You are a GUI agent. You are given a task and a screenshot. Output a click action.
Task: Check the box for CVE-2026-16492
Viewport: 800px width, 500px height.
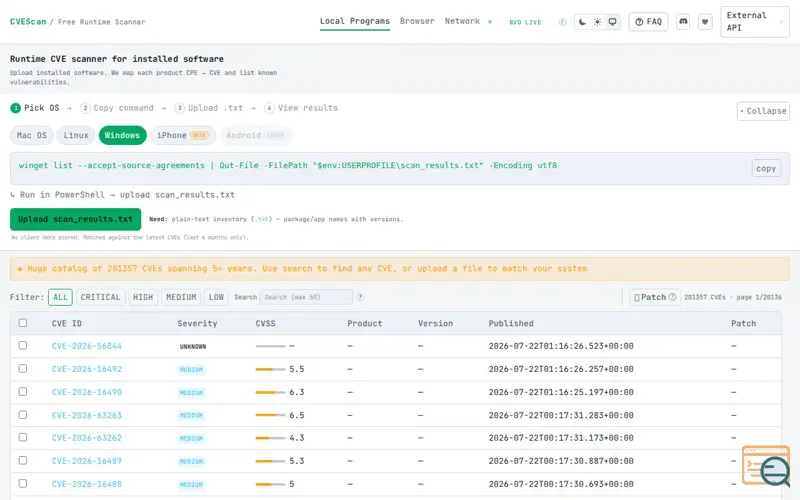click(x=22, y=368)
